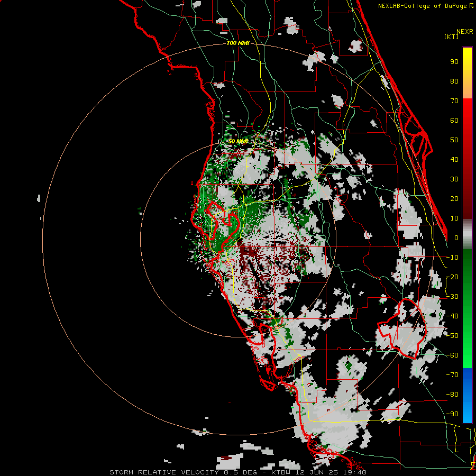This screenshot has height=476, width=476.
Task: Click the [KT] units label
Action: pos(452,36)
